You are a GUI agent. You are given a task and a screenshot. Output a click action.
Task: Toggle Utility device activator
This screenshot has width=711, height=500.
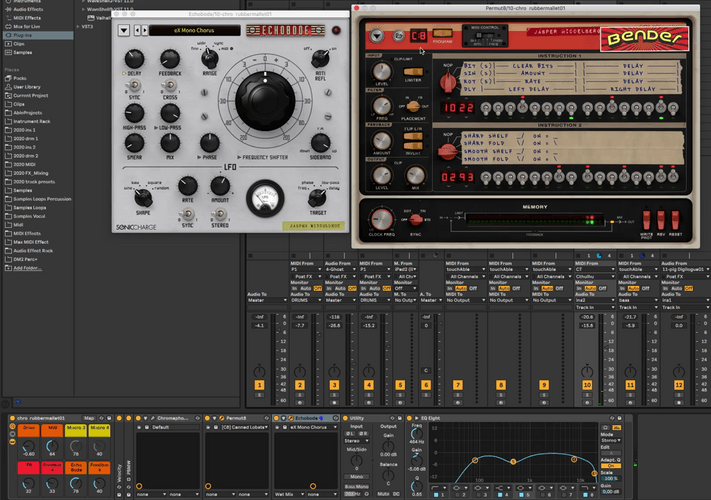coord(346,418)
